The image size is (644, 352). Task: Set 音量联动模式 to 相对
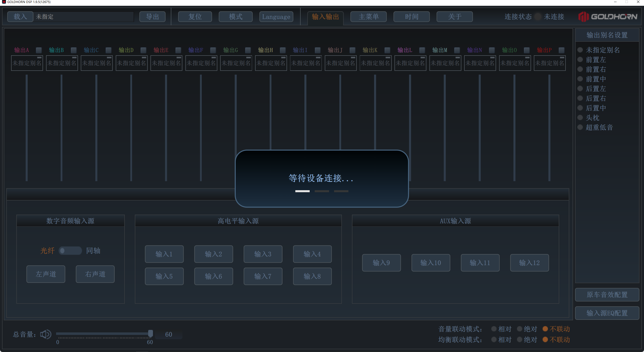(x=494, y=329)
